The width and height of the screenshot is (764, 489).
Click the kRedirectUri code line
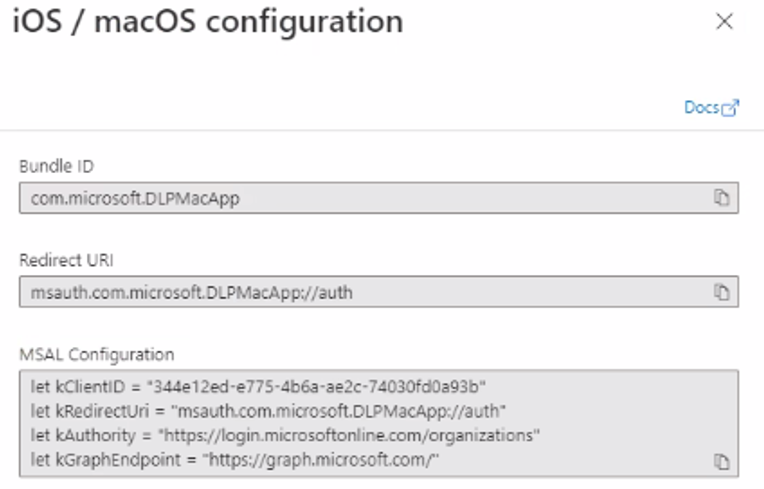pyautogui.click(x=268, y=411)
